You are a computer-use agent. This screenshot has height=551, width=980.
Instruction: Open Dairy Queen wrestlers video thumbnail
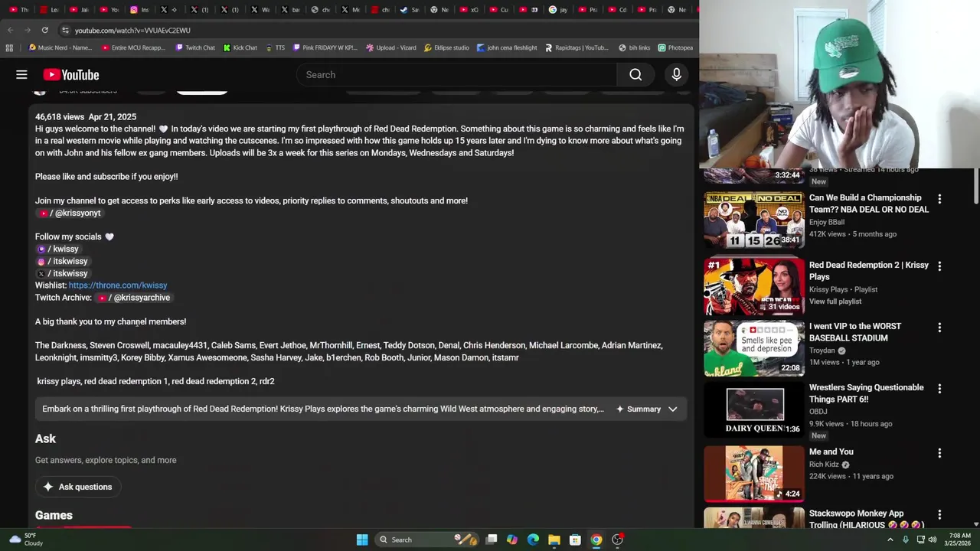754,410
